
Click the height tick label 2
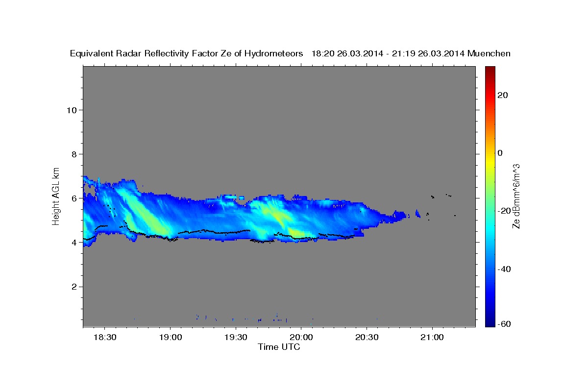pos(74,287)
